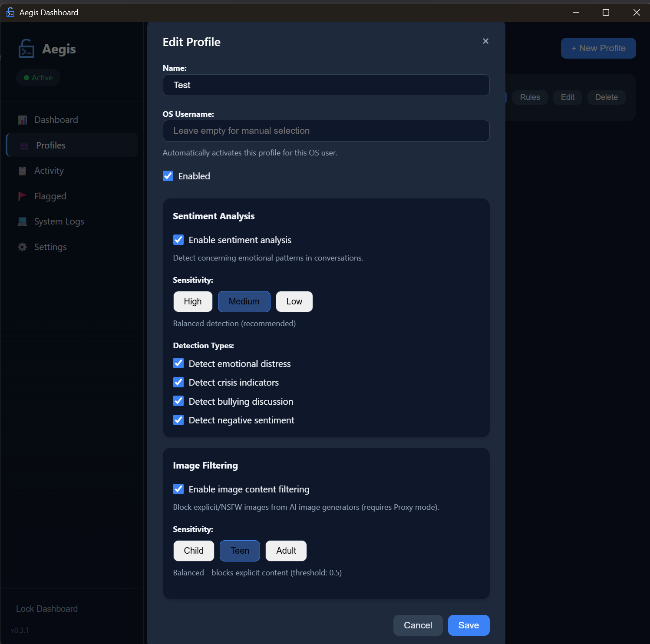Switch image sensitivity to Adult
Image resolution: width=650 pixels, height=644 pixels.
coord(286,551)
